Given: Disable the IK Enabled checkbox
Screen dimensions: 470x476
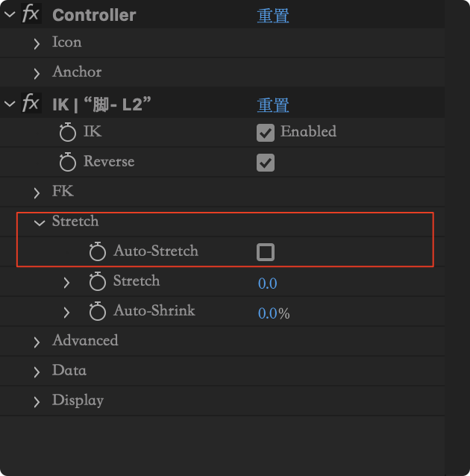Looking at the screenshot, I should 265,133.
